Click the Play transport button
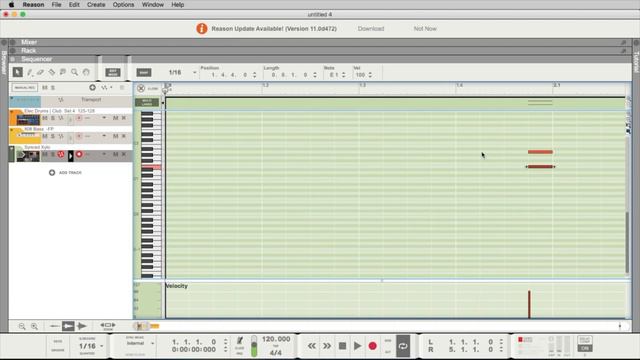Screen dimensions: 640x360 [357, 346]
